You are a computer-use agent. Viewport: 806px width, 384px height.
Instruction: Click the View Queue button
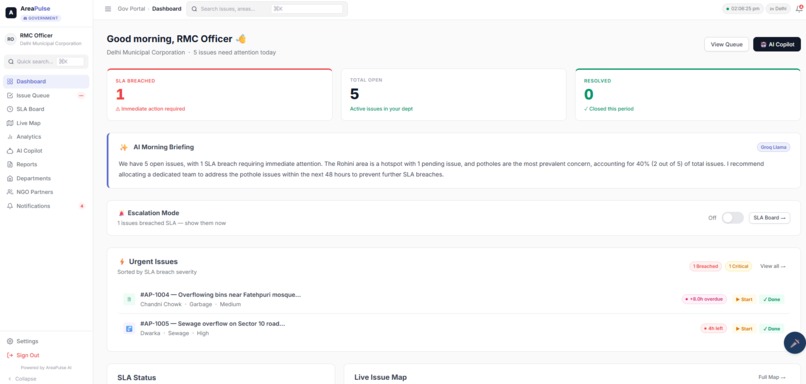(x=726, y=44)
